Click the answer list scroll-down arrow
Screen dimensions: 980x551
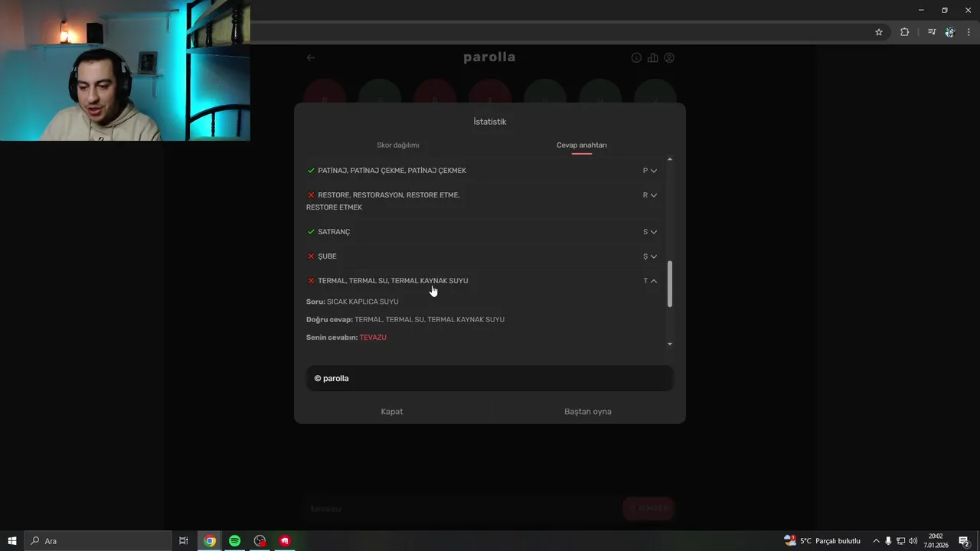(x=670, y=344)
